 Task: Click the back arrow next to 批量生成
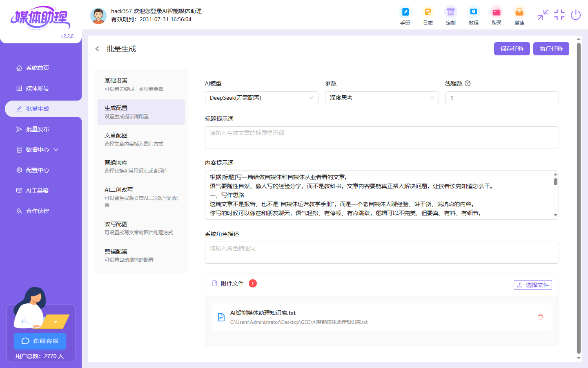pos(97,48)
